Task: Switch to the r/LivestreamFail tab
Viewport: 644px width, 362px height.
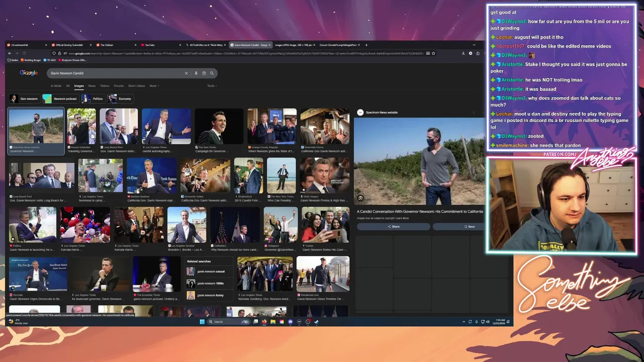Action: [26, 45]
